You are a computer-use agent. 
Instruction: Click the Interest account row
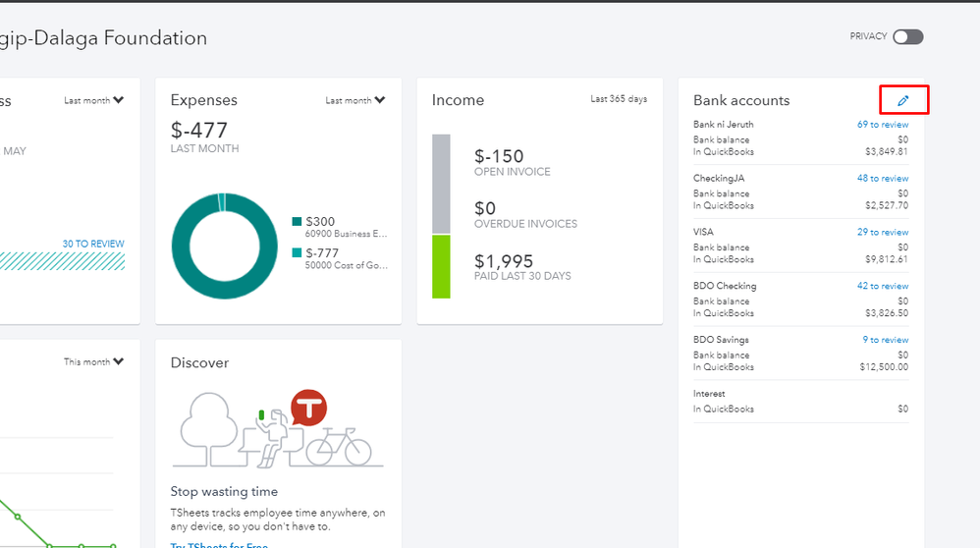(x=800, y=401)
